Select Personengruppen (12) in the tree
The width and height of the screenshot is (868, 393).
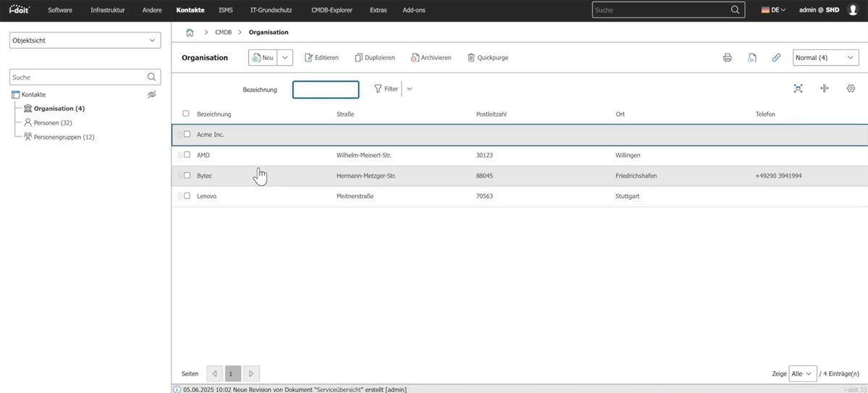(x=64, y=137)
